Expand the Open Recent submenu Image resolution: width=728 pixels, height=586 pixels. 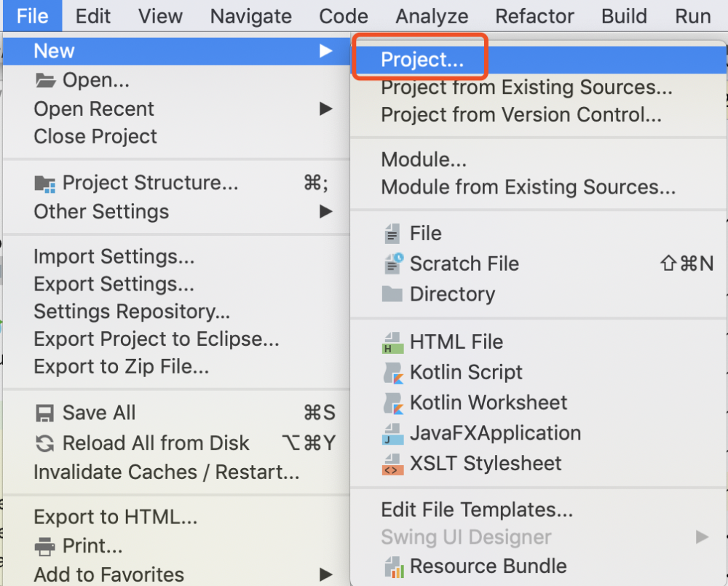tap(325, 109)
